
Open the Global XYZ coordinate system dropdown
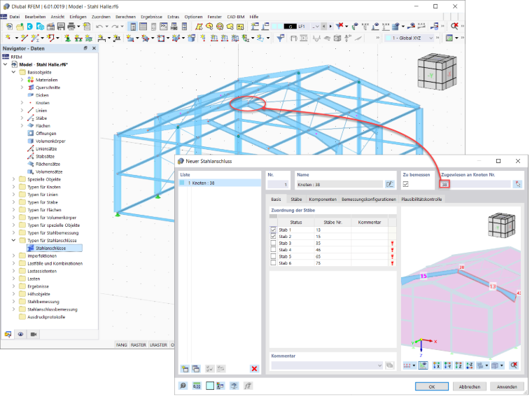click(x=431, y=38)
